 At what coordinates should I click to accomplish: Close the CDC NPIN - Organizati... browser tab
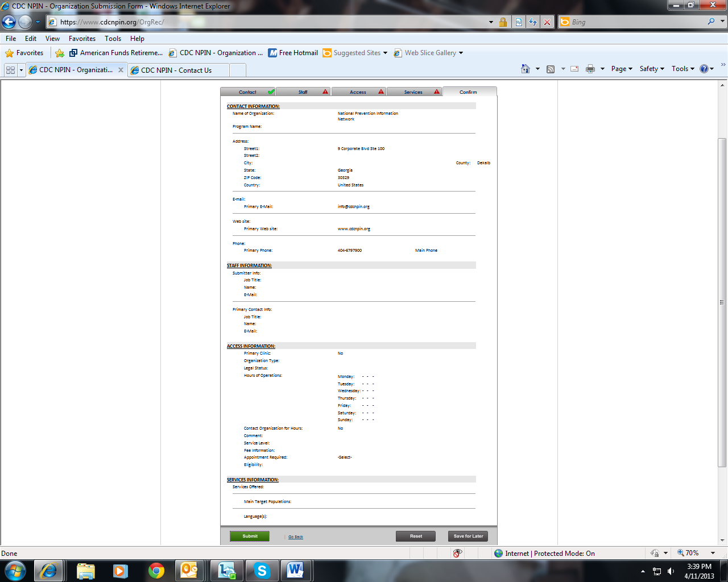pyautogui.click(x=121, y=70)
